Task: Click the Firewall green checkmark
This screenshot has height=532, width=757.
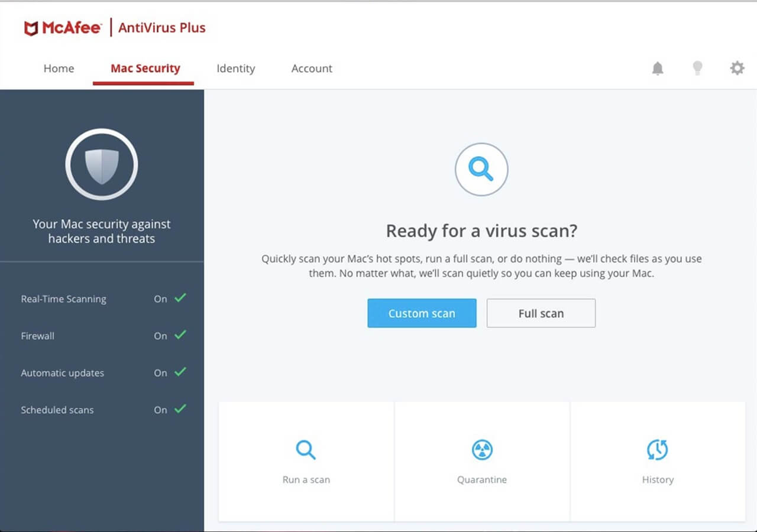Action: pyautogui.click(x=180, y=335)
